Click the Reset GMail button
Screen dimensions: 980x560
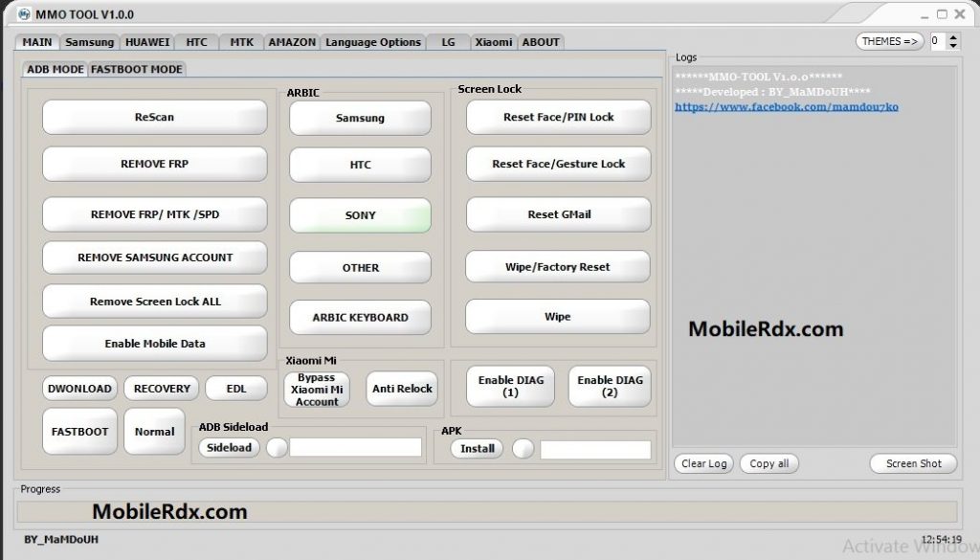[558, 214]
